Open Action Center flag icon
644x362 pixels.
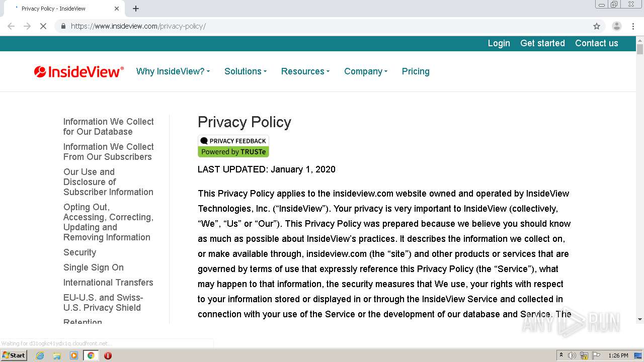point(596,355)
